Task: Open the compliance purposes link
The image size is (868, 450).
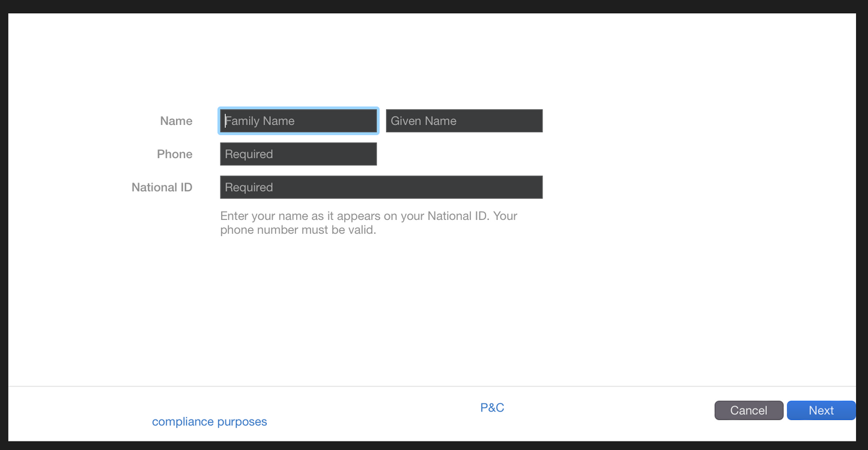Action: pyautogui.click(x=209, y=422)
